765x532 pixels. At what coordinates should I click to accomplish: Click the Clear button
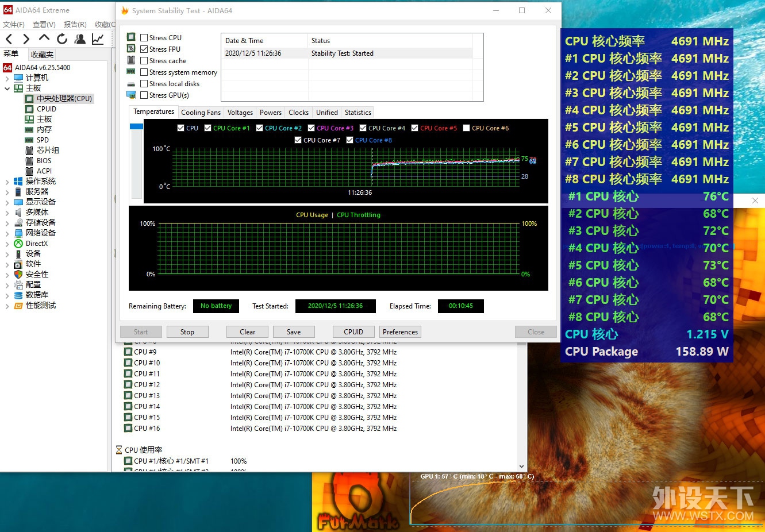247,332
